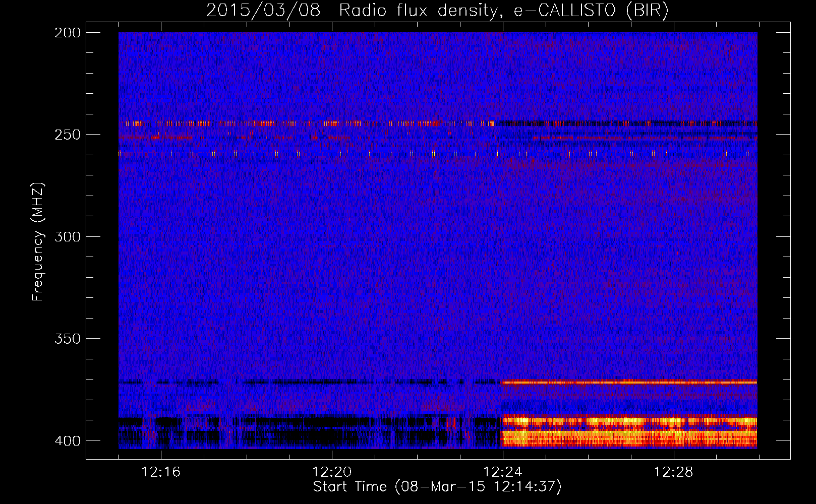Click the '12:16' time tick label
Viewport: 816px width, 504px height.
coord(161,472)
